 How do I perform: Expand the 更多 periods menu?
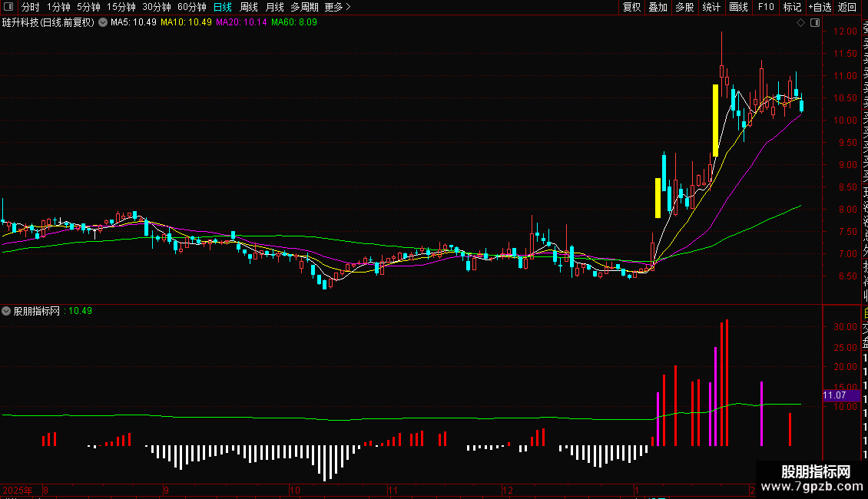pos(337,7)
